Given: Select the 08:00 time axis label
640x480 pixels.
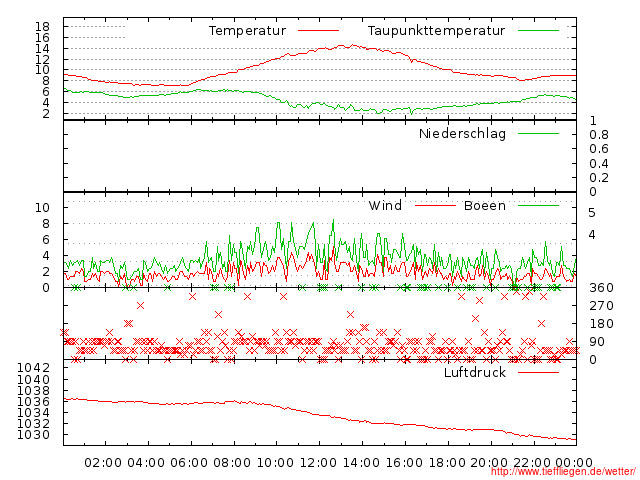Looking at the screenshot, I should pyautogui.click(x=232, y=463).
